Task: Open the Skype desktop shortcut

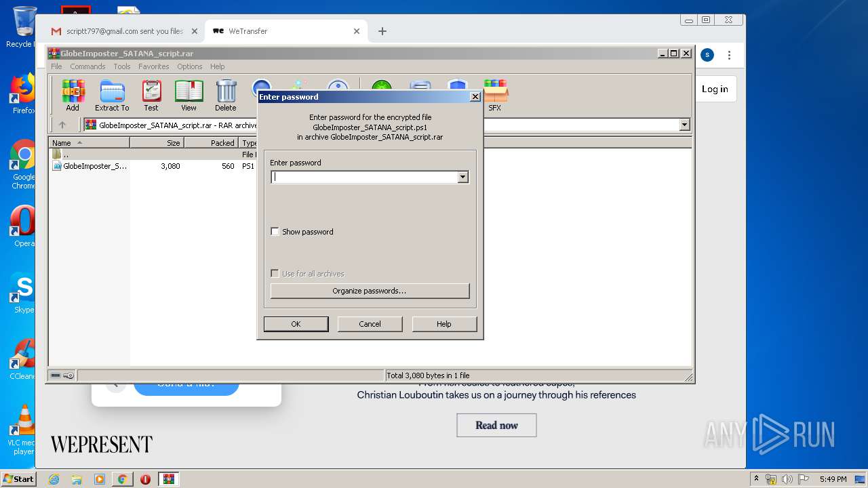Action: pyautogui.click(x=24, y=293)
